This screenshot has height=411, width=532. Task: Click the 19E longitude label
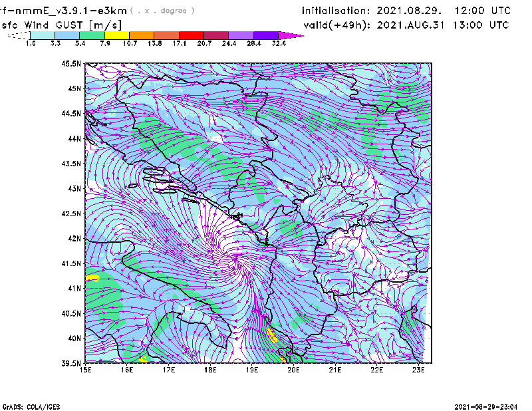[252, 370]
